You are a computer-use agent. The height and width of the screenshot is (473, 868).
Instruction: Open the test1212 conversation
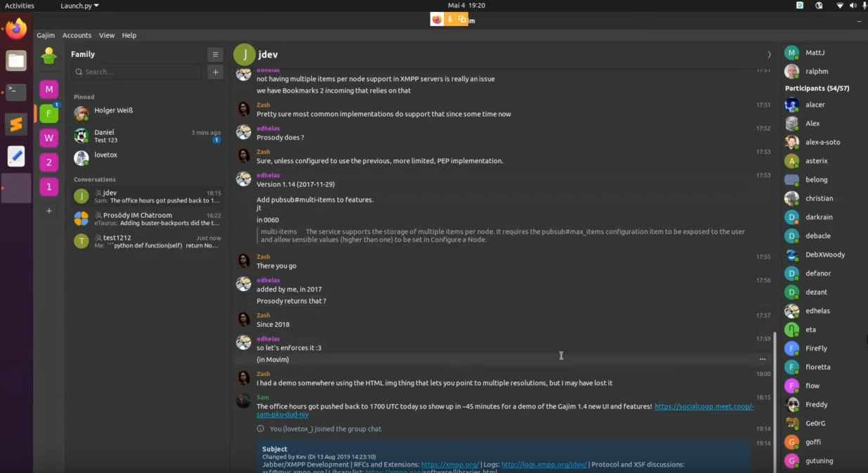(x=147, y=241)
